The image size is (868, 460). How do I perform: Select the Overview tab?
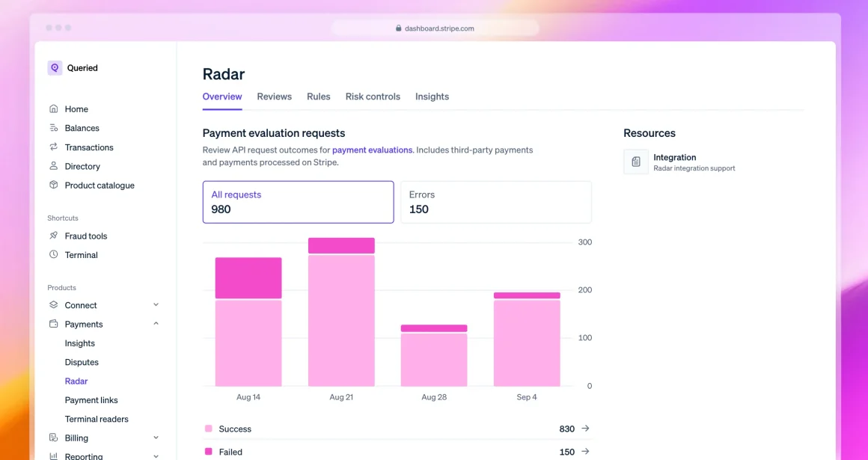click(x=222, y=97)
